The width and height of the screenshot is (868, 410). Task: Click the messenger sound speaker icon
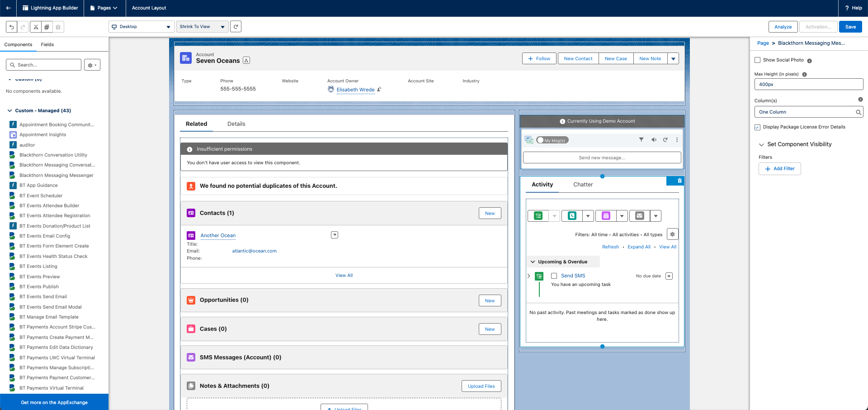[654, 140]
